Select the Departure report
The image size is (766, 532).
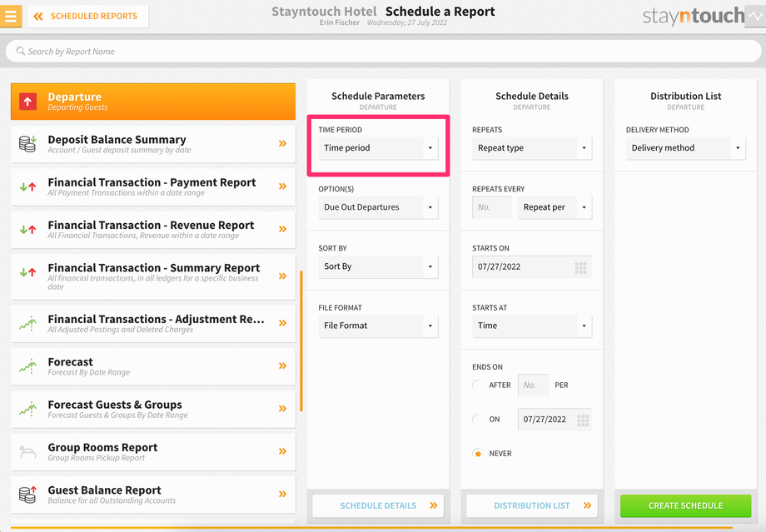pyautogui.click(x=153, y=102)
